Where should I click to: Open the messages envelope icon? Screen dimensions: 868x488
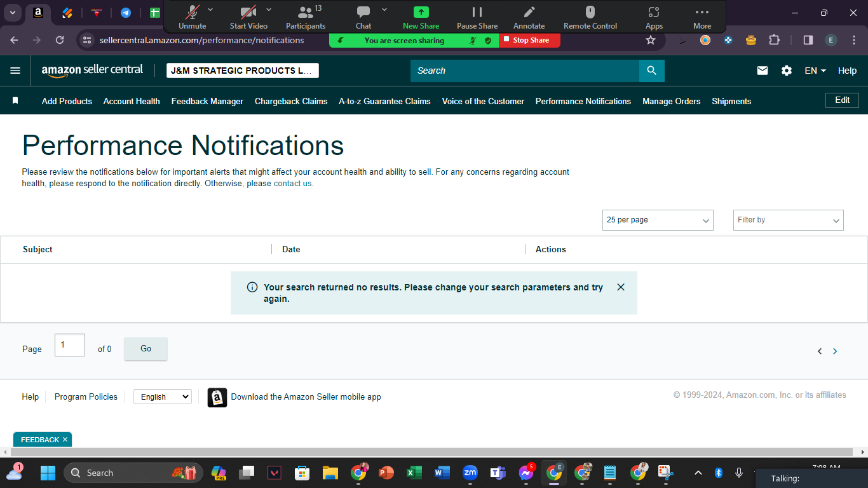[763, 71]
